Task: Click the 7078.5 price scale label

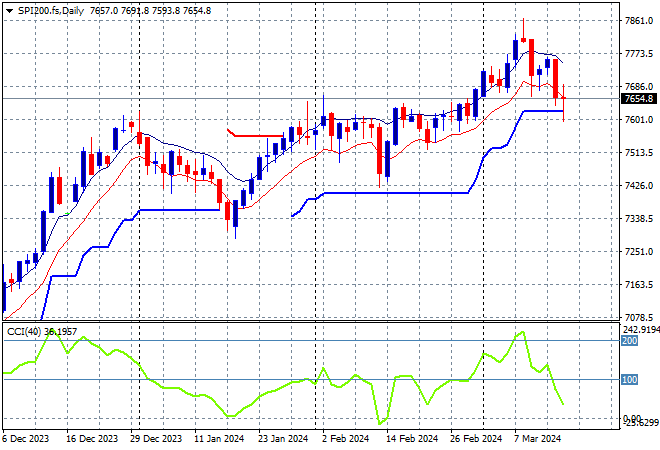Action: point(637,318)
